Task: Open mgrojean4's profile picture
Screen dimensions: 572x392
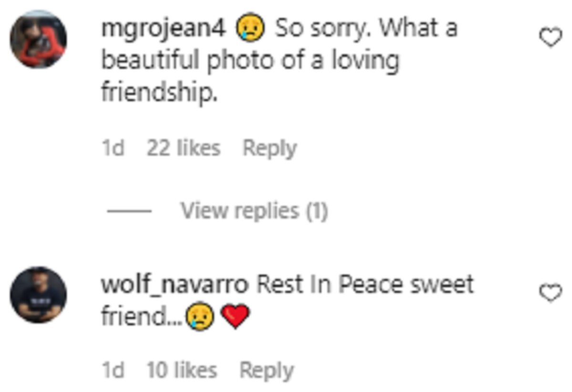Action: [x=38, y=40]
